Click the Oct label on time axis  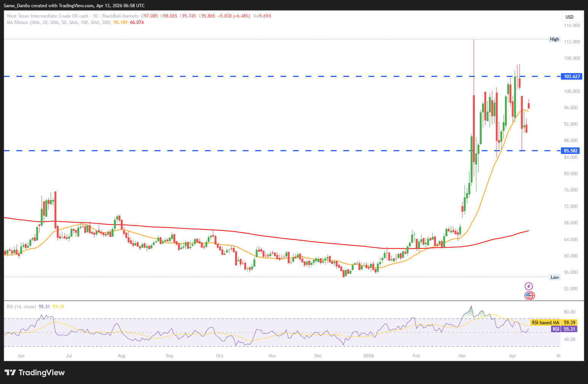click(219, 356)
